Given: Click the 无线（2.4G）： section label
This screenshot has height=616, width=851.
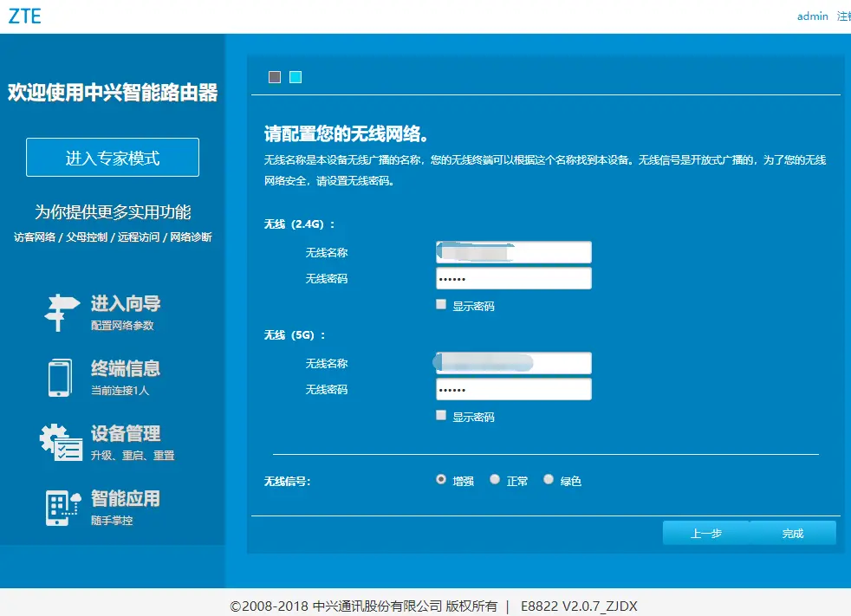Looking at the screenshot, I should pos(300,224).
